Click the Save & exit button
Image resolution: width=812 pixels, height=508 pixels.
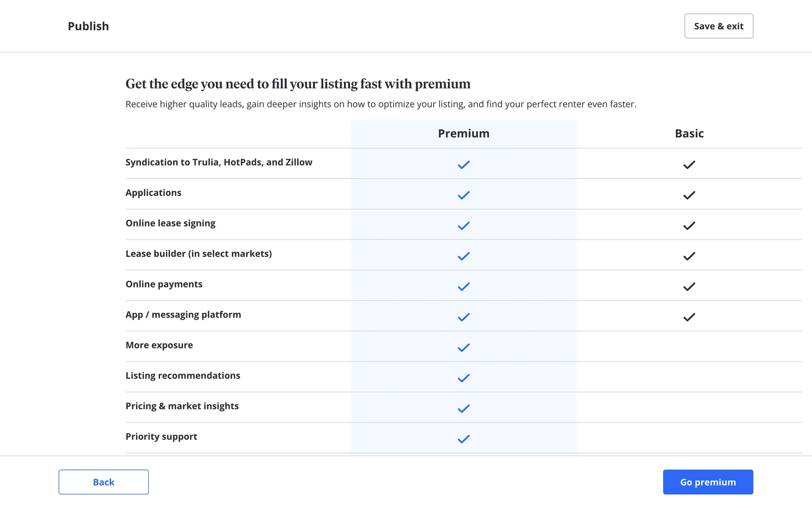[719, 26]
